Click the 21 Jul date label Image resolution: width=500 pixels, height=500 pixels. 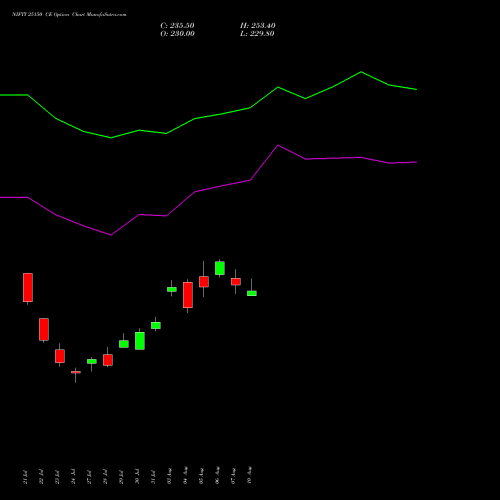(x=25, y=477)
